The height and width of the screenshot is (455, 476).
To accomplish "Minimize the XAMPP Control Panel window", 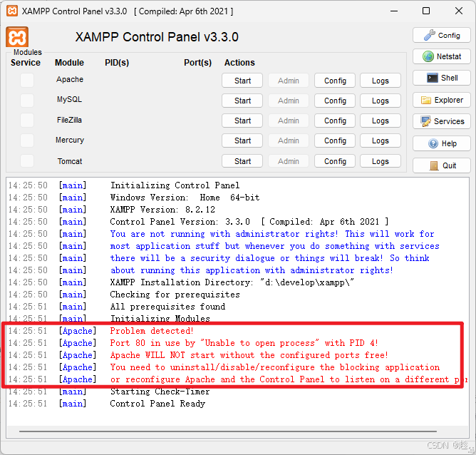I will (394, 11).
